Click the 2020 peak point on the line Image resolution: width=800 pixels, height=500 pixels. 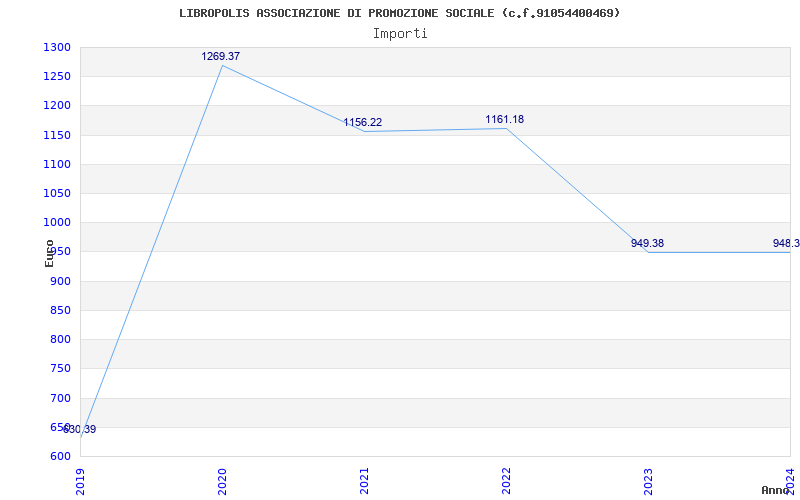(x=222, y=66)
